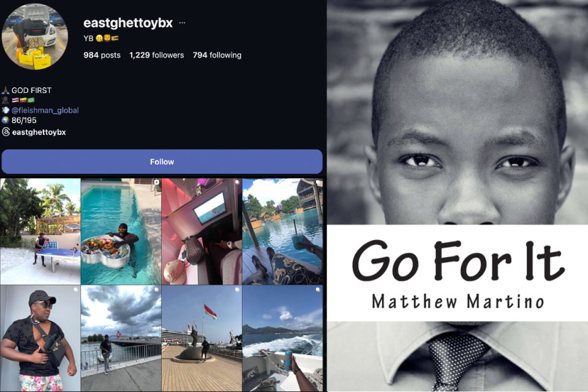Click reel icon on pool post thumbnail
This screenshot has width=588, height=392.
[x=156, y=183]
